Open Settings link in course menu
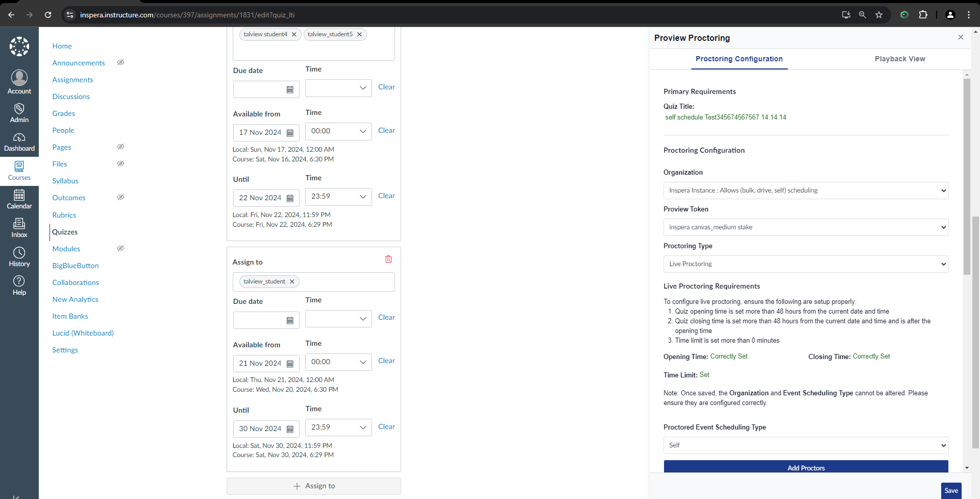Image resolution: width=980 pixels, height=499 pixels. [65, 350]
